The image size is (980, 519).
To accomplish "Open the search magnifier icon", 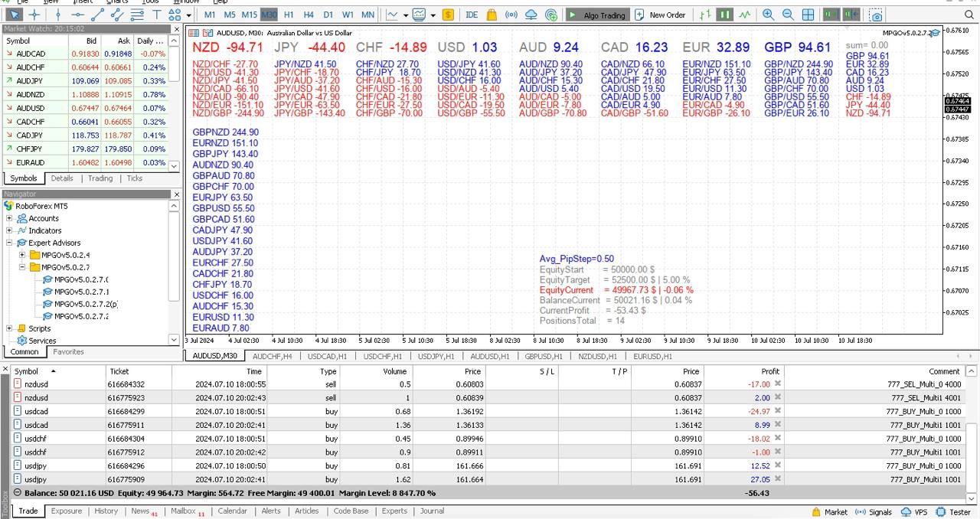I will coord(969,15).
